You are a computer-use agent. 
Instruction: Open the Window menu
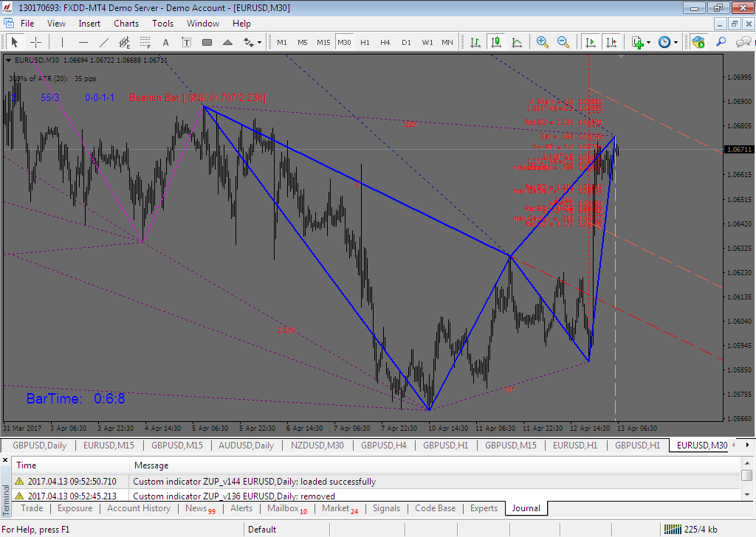203,24
